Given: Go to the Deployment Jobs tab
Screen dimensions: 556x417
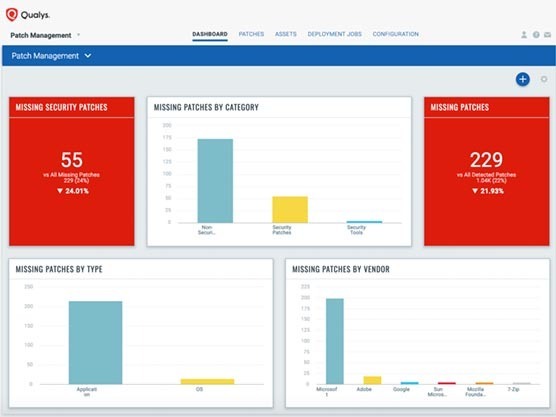Looking at the screenshot, I should (x=334, y=34).
